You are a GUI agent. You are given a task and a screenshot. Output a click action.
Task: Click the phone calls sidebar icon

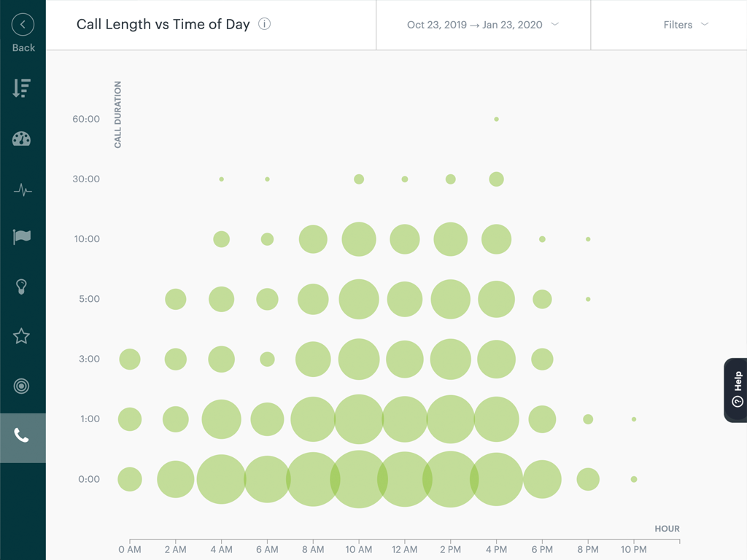click(22, 437)
